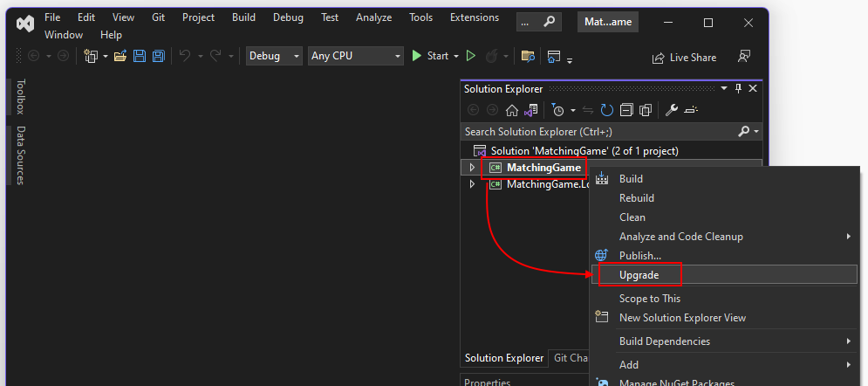
Task: Click the Save toolbar icon
Action: click(140, 56)
